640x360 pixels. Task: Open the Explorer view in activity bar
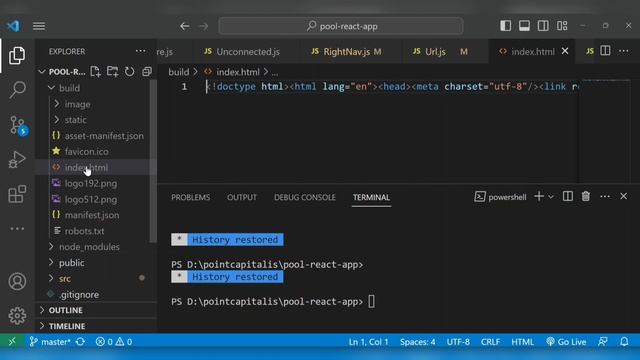coord(17,55)
